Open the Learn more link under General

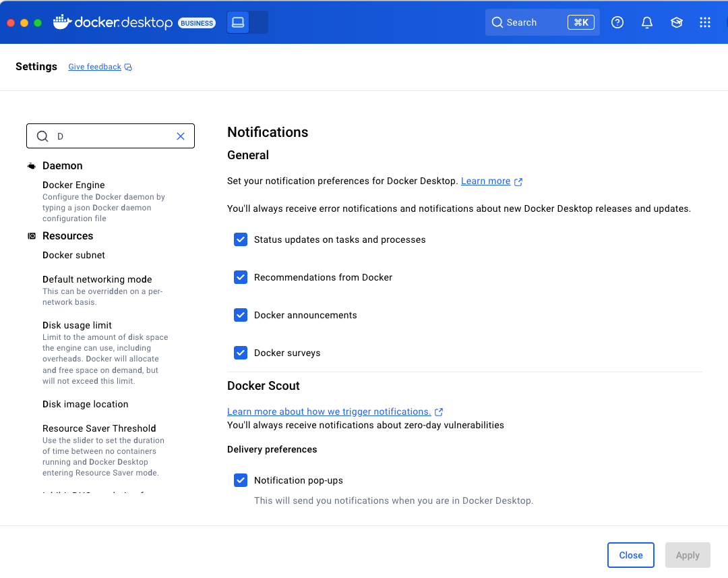(487, 181)
